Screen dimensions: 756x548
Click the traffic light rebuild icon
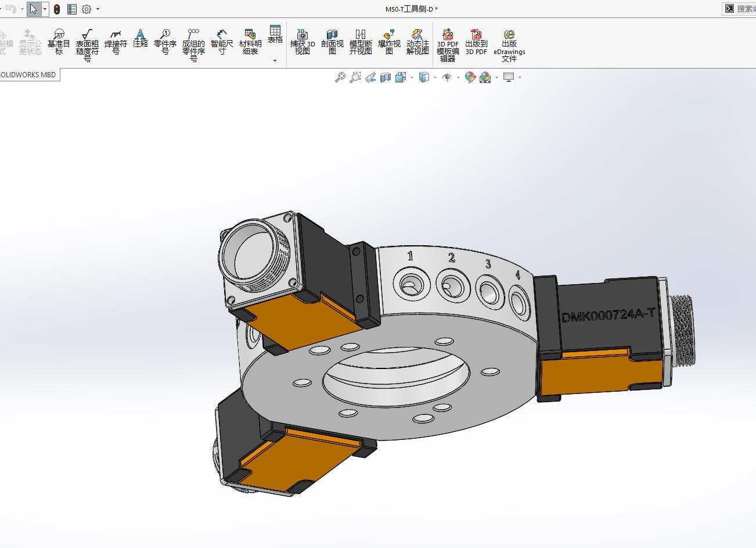[57, 9]
